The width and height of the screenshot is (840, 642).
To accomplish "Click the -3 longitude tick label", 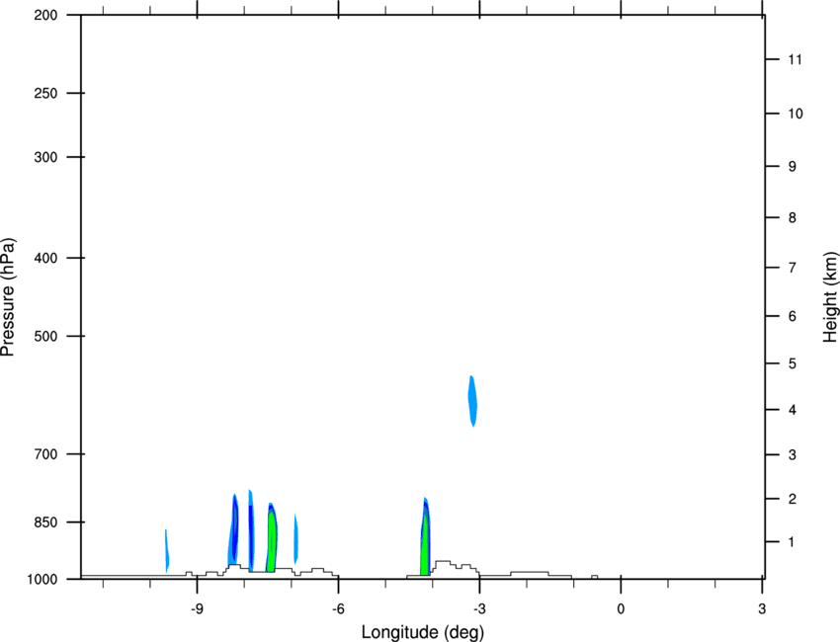I will coord(479,608).
